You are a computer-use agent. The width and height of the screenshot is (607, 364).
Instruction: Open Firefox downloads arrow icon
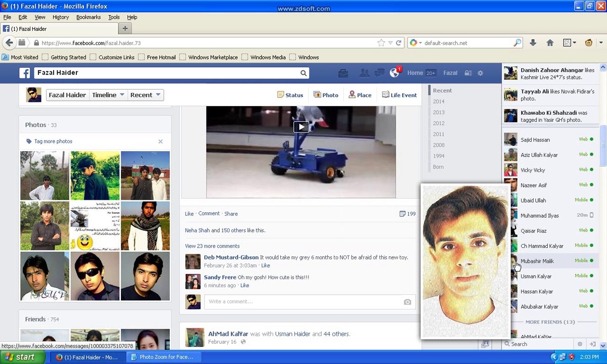coord(533,43)
